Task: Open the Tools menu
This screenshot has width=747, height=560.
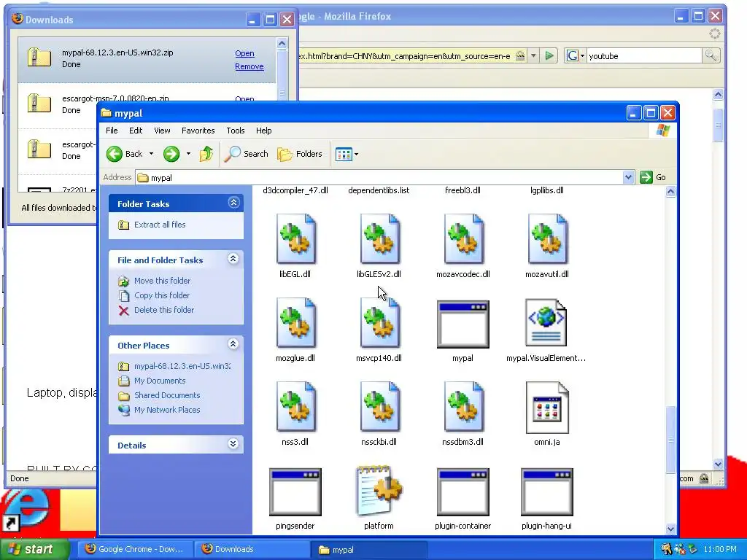Action: point(236,131)
